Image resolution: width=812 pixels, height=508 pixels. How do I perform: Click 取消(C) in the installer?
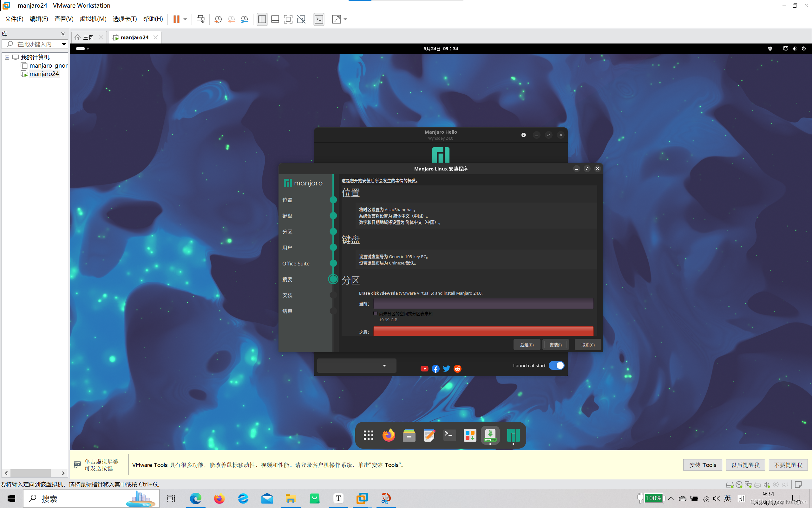[x=588, y=345]
